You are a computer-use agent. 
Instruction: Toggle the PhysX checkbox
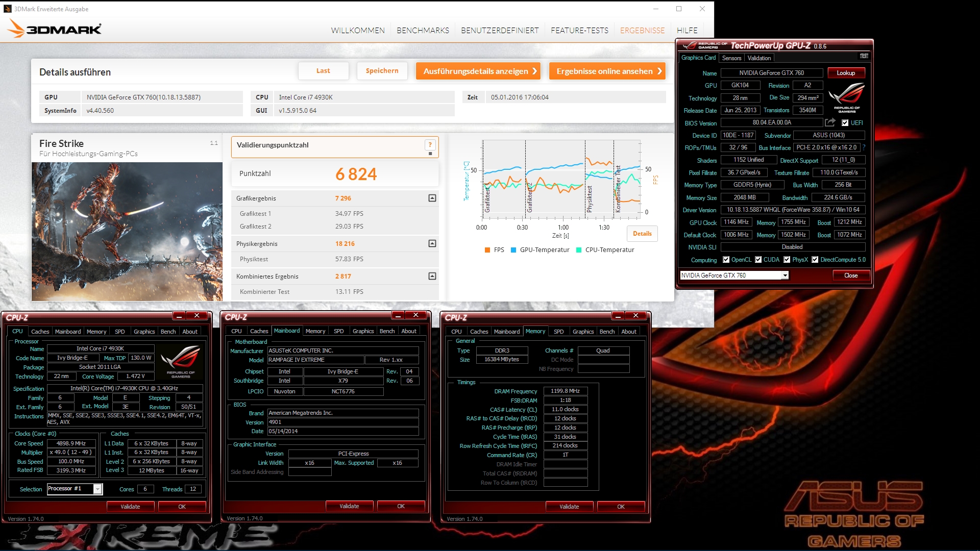tap(787, 260)
